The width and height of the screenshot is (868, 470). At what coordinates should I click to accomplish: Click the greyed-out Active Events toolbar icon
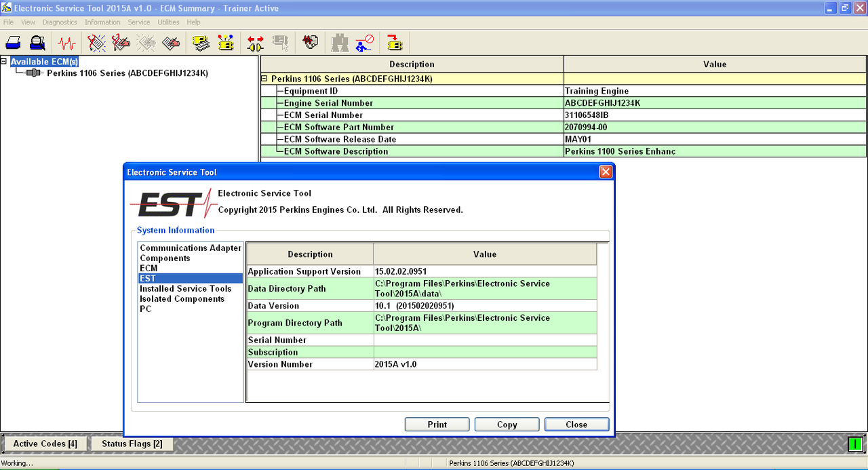[x=146, y=43]
